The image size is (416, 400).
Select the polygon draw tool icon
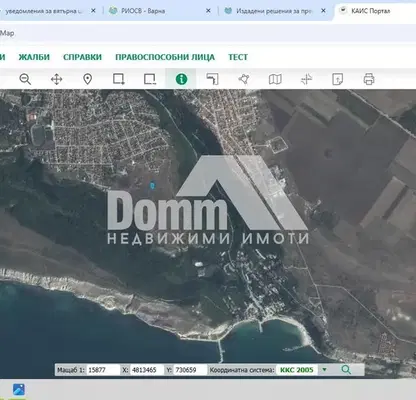click(244, 79)
